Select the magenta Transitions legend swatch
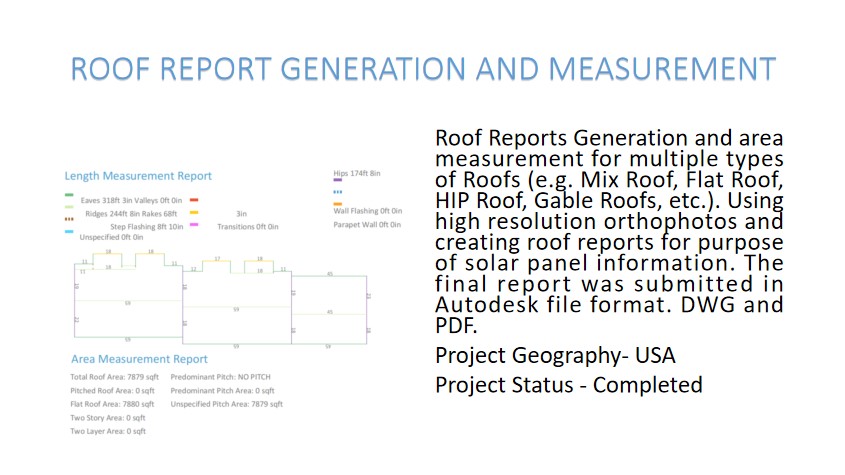845x475 pixels. [x=194, y=226]
